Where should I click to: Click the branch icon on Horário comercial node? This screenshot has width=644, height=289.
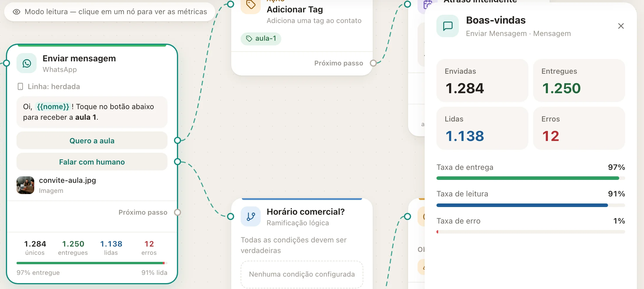[251, 217]
